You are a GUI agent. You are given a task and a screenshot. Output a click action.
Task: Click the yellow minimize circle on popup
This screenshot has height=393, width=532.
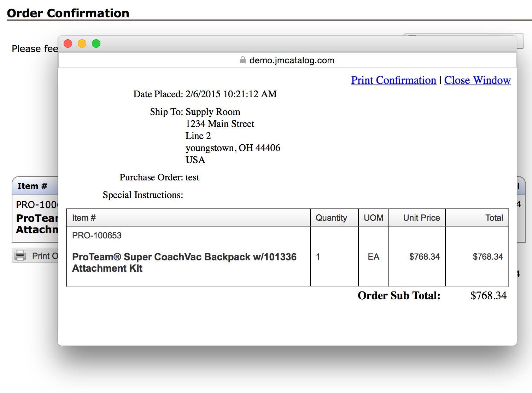coord(82,44)
